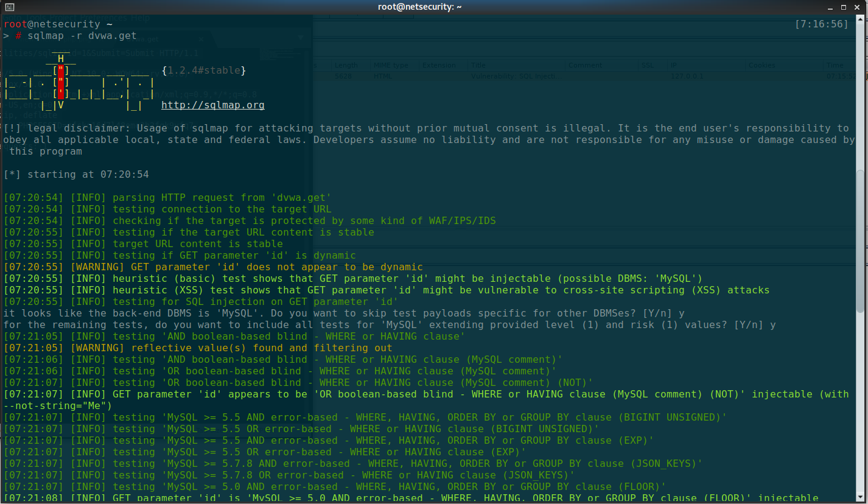Click the '5.0 AND error-based (FLOOR)' testing line
The height and width of the screenshot is (504, 868).
[335, 487]
